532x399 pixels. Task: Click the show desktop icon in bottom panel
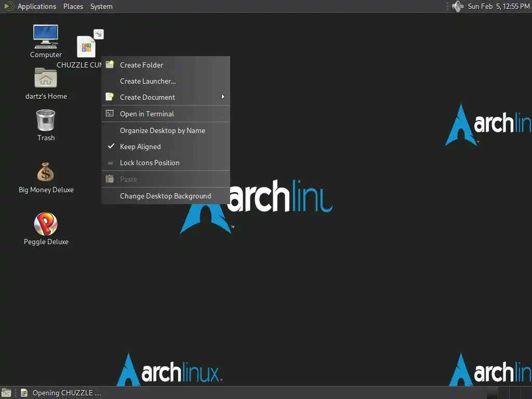[x=6, y=393]
